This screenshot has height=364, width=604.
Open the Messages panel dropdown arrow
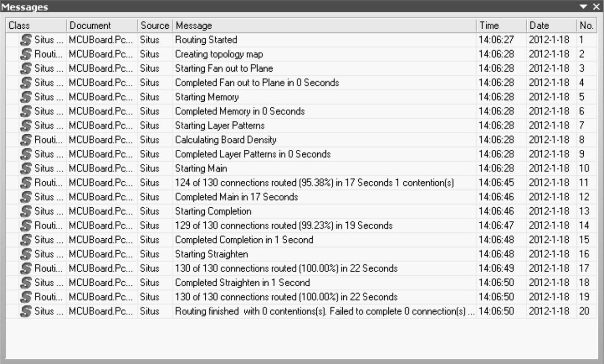(584, 7)
